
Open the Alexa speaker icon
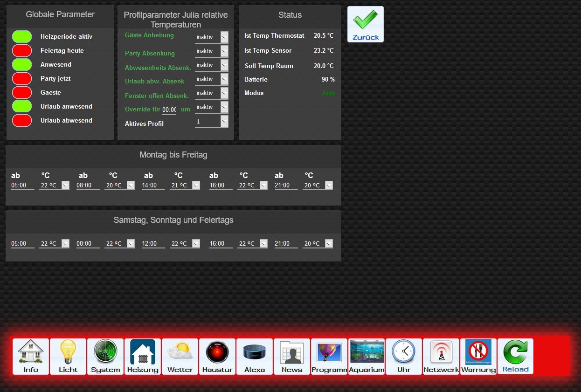tap(255, 357)
